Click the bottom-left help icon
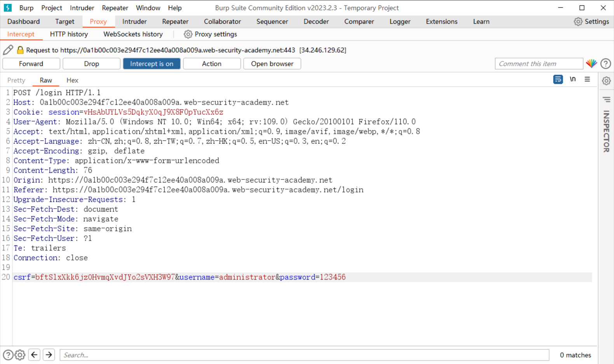The height and width of the screenshot is (364, 614). tap(8, 355)
